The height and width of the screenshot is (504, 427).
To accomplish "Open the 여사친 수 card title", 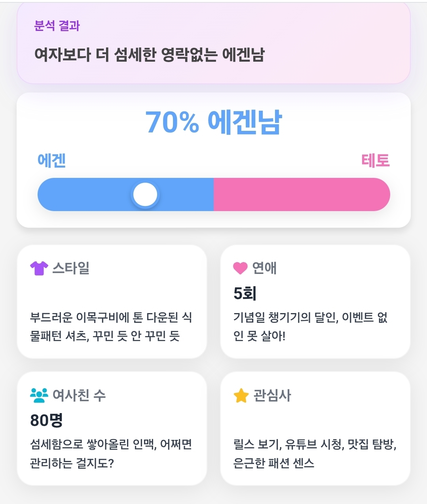I will [79, 395].
